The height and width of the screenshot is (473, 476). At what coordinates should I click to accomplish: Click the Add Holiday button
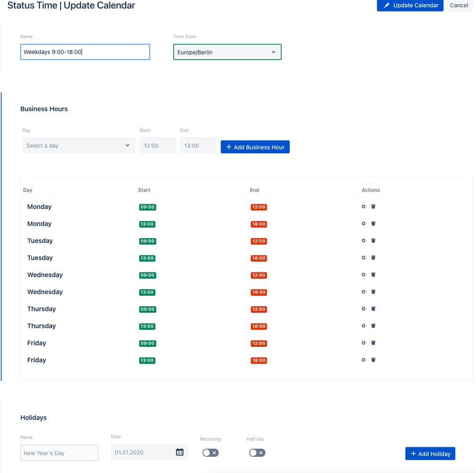coord(430,453)
